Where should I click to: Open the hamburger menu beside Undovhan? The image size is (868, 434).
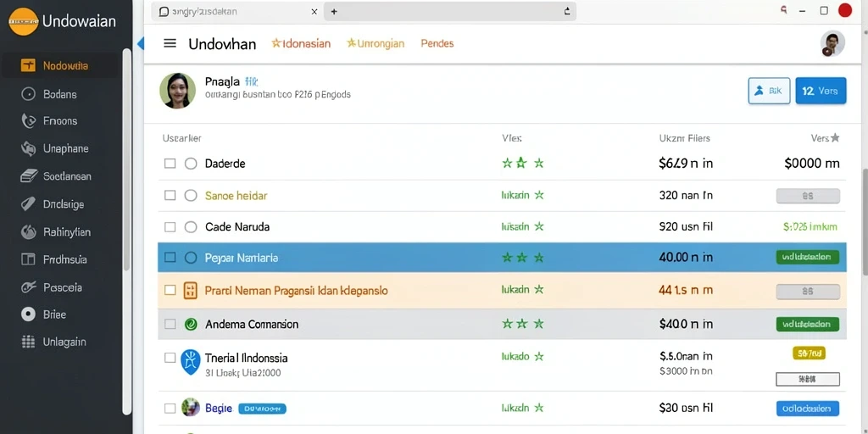(170, 43)
